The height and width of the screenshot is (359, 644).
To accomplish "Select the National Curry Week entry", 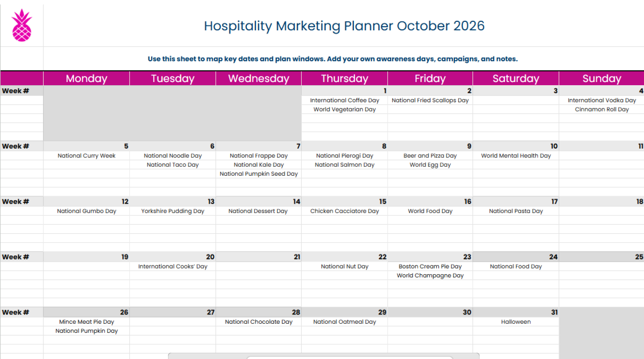I will pyautogui.click(x=86, y=156).
